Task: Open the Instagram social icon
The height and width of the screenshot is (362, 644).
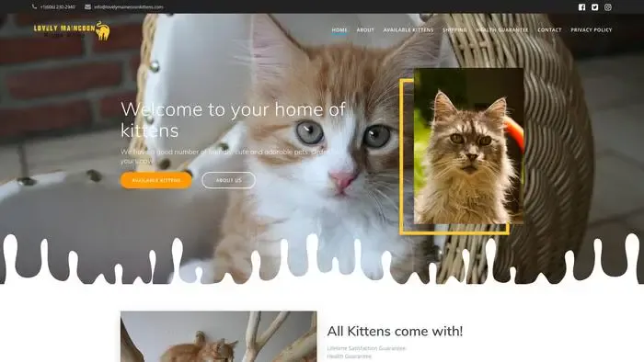Action: pyautogui.click(x=608, y=7)
